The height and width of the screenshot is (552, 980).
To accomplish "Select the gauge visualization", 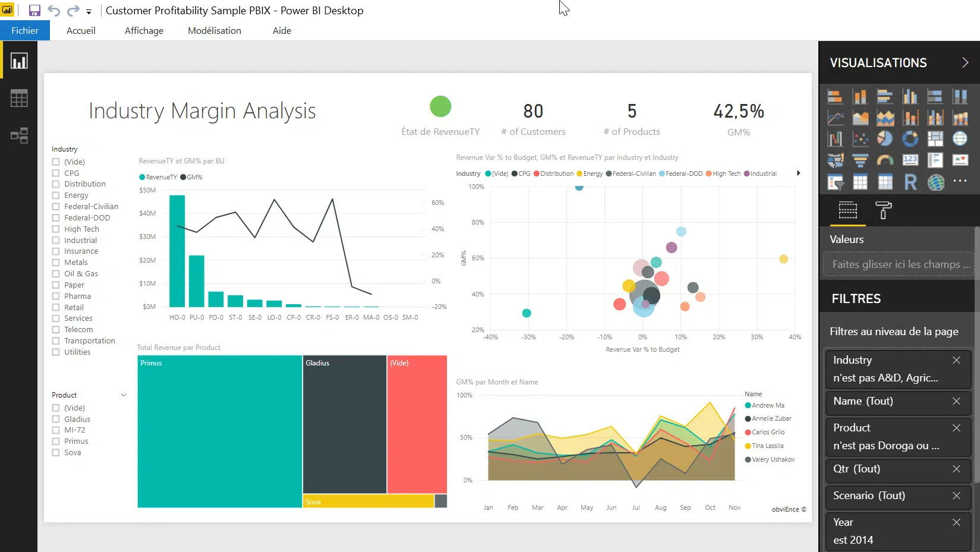I will point(885,160).
